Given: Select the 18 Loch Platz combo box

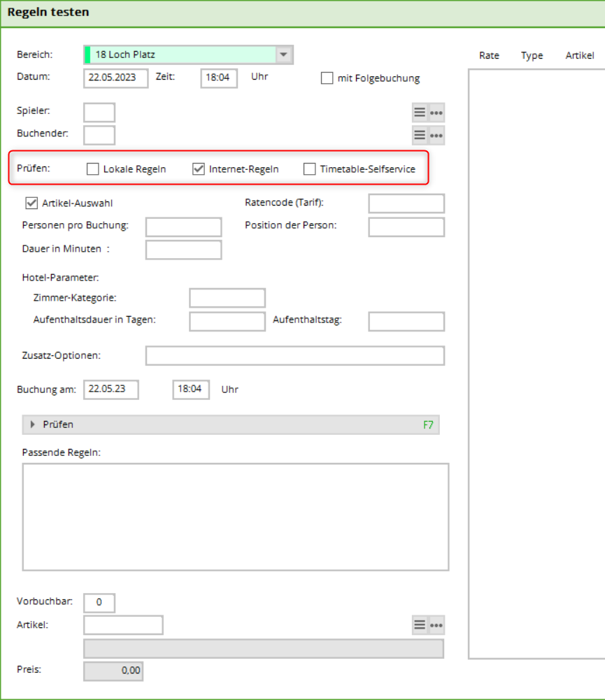Looking at the screenshot, I should coord(182,55).
